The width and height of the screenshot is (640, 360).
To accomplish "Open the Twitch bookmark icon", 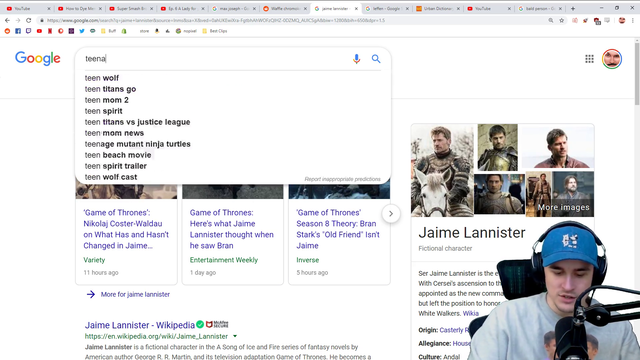I will point(29,31).
